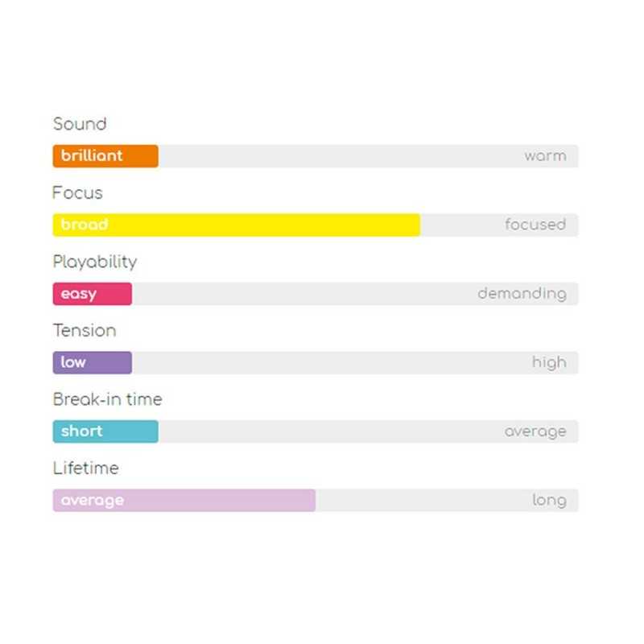The image size is (644, 644).
Task: Click the Break-in time heading
Action: [x=107, y=399]
